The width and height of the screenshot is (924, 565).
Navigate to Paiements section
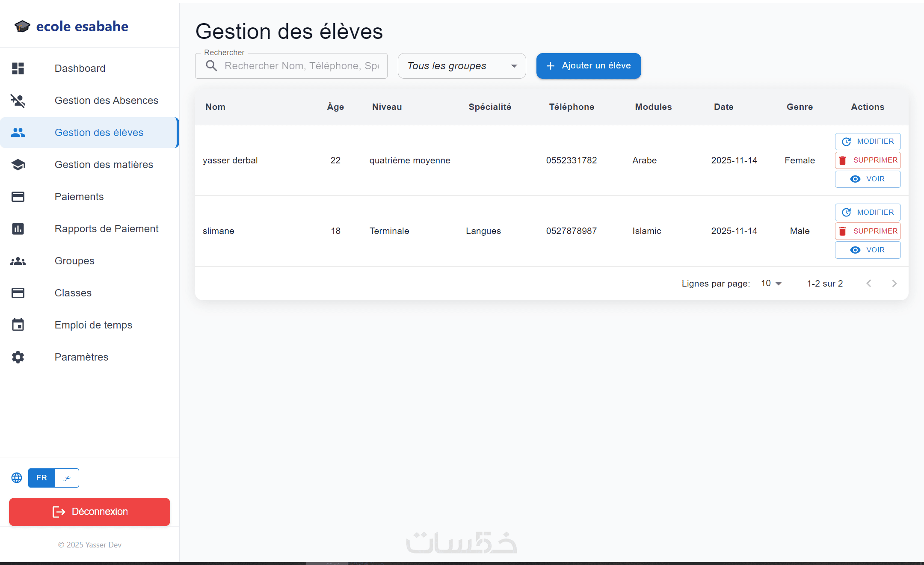coord(79,197)
